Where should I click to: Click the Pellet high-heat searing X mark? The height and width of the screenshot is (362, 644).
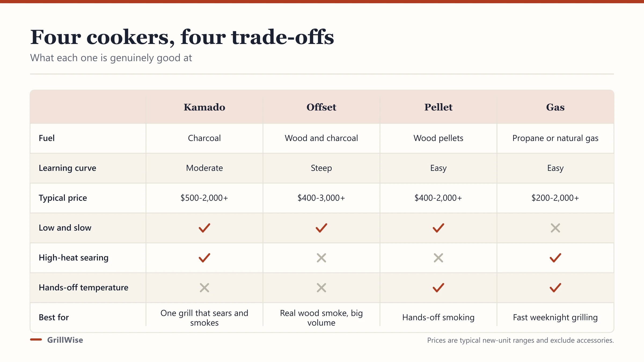438,258
